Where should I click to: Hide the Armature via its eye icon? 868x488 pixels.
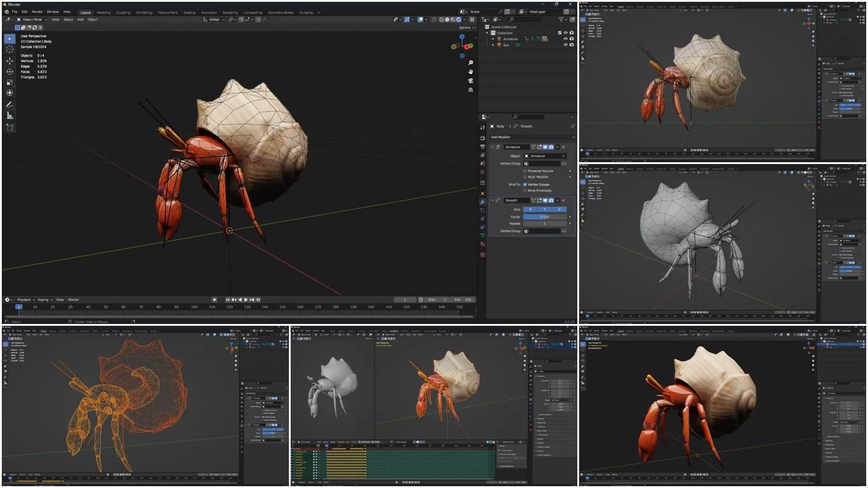point(565,39)
